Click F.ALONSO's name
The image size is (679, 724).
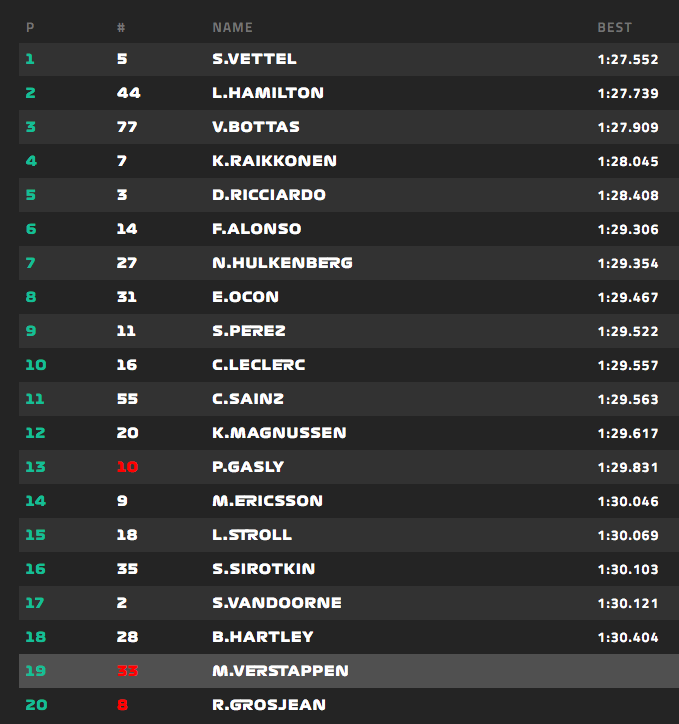pyautogui.click(x=256, y=229)
